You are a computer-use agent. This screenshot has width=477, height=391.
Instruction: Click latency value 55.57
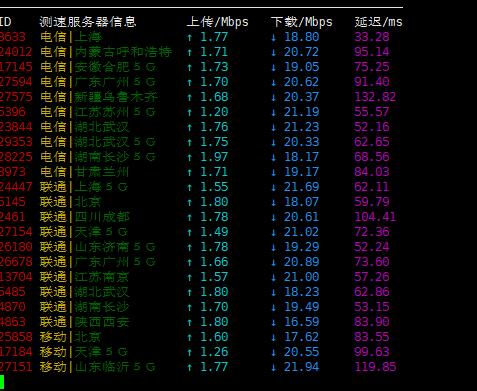pyautogui.click(x=372, y=112)
